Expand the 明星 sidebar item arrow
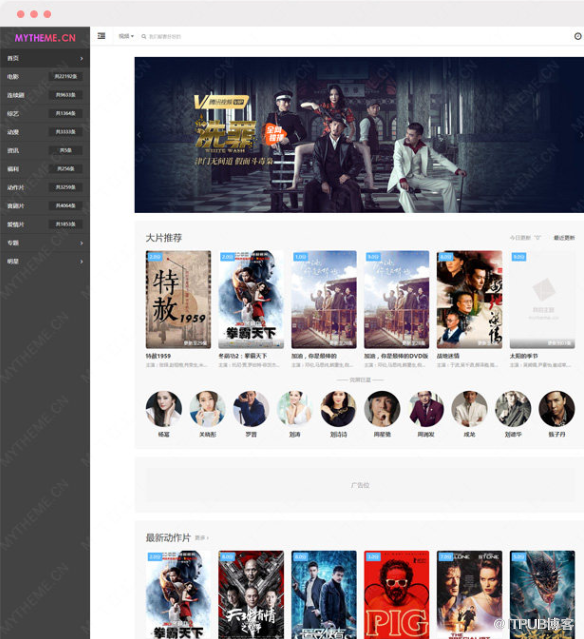The height and width of the screenshot is (639, 584). (82, 262)
